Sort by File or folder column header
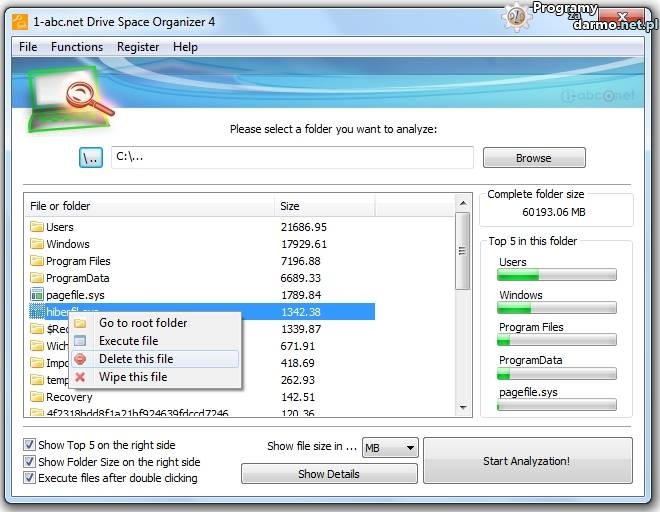 point(150,206)
